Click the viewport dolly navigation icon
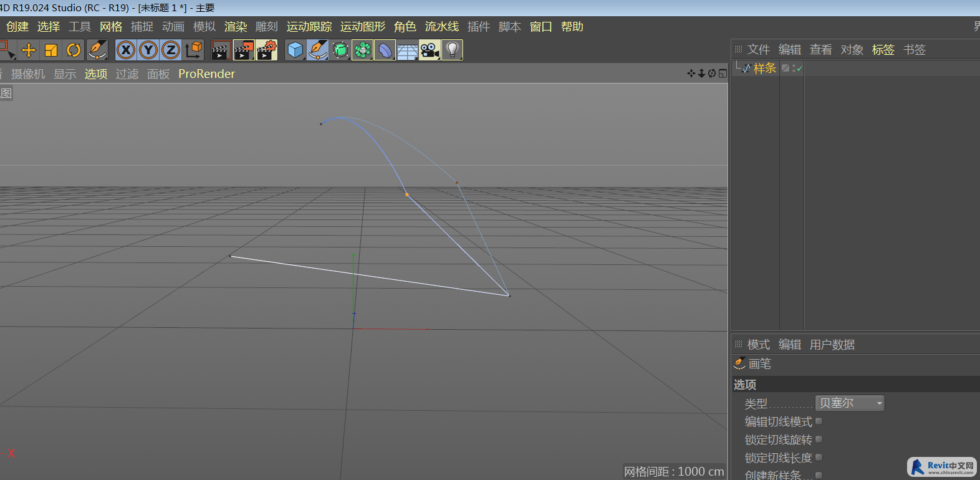The image size is (980, 480). pyautogui.click(x=701, y=74)
